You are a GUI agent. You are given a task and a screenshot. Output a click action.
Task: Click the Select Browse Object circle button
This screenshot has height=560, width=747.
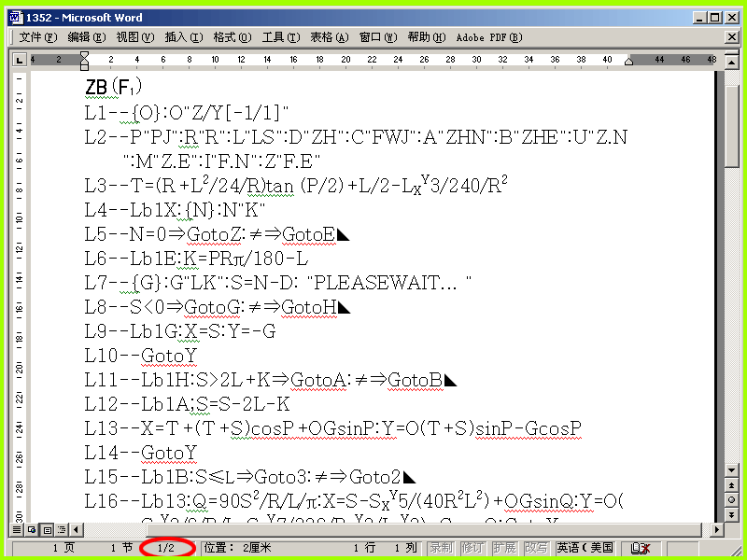[x=732, y=500]
